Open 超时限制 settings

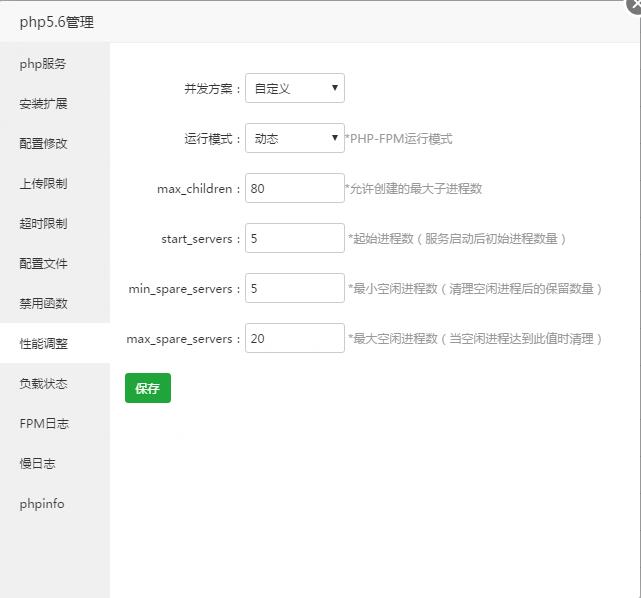(43, 224)
